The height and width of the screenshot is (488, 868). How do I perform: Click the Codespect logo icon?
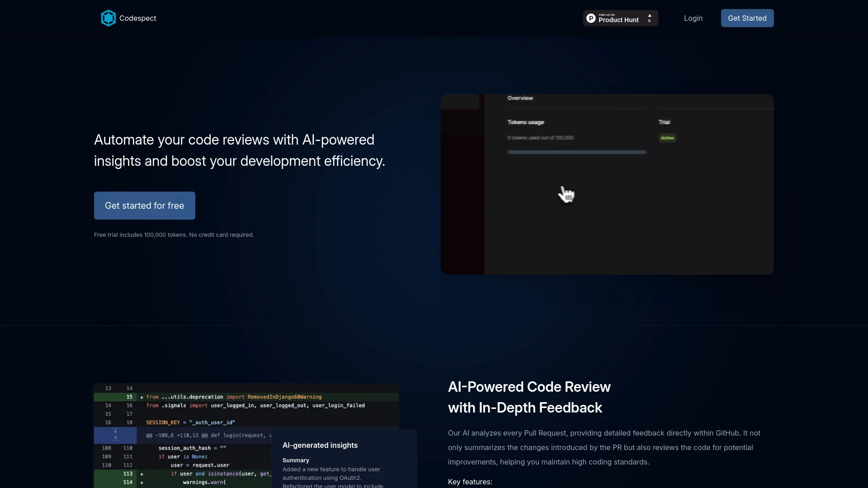coord(108,18)
